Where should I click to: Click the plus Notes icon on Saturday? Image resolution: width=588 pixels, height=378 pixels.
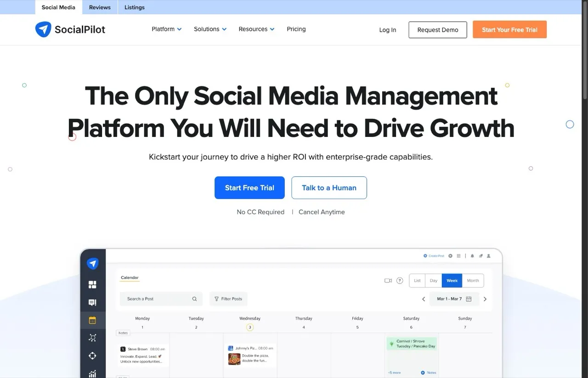(423, 372)
